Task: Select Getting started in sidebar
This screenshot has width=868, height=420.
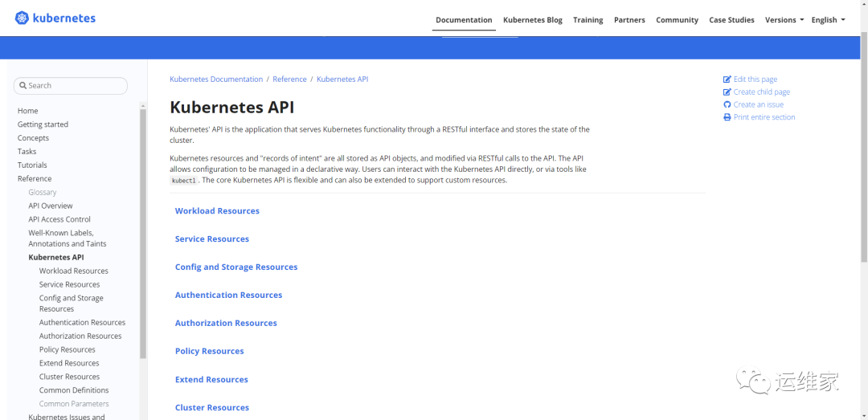Action: [43, 124]
